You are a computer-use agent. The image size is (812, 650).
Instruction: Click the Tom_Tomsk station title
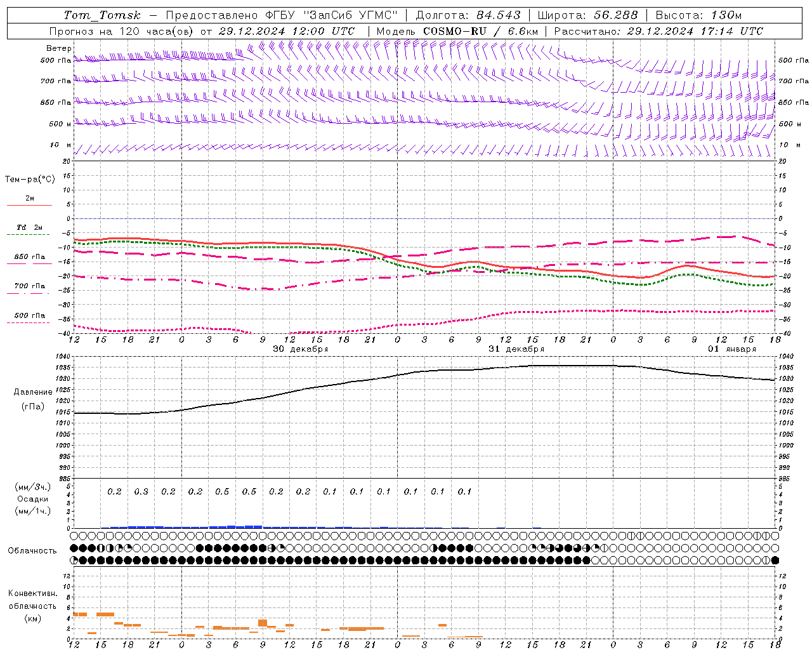(x=101, y=15)
